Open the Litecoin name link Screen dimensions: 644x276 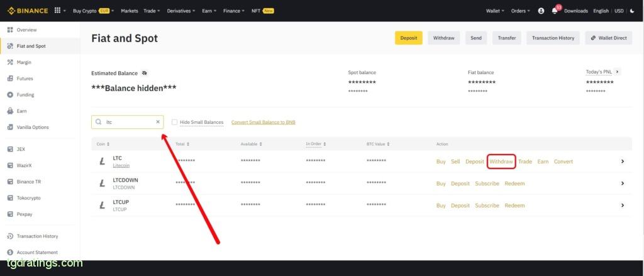pyautogui.click(x=121, y=165)
